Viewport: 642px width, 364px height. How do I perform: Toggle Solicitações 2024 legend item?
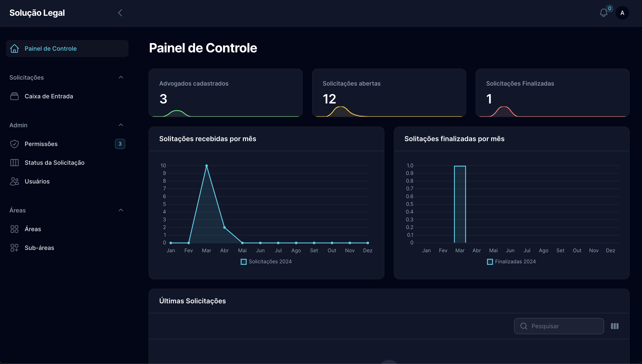click(x=266, y=261)
